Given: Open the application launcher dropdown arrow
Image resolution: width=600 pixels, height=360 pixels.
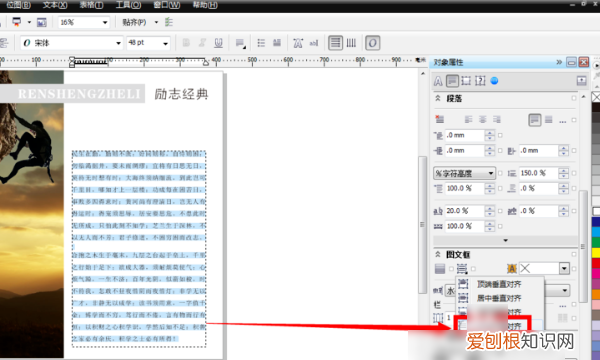Looking at the screenshot, I should 29,22.
